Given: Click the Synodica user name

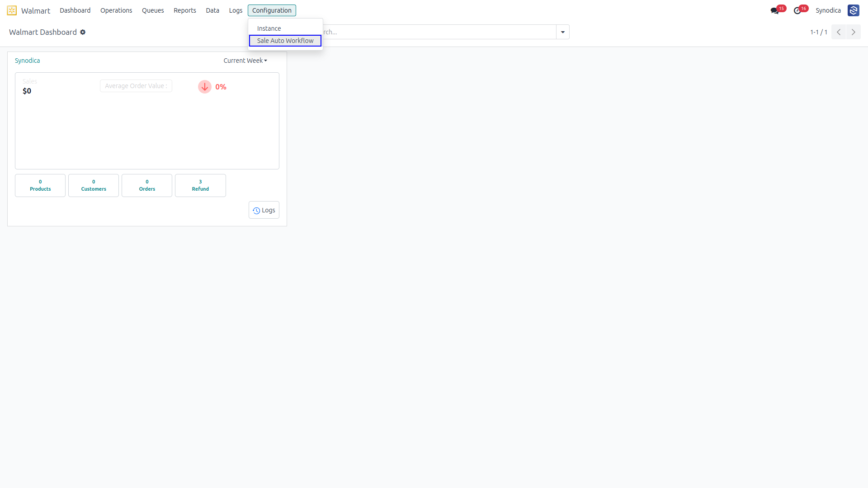Looking at the screenshot, I should pos(828,10).
